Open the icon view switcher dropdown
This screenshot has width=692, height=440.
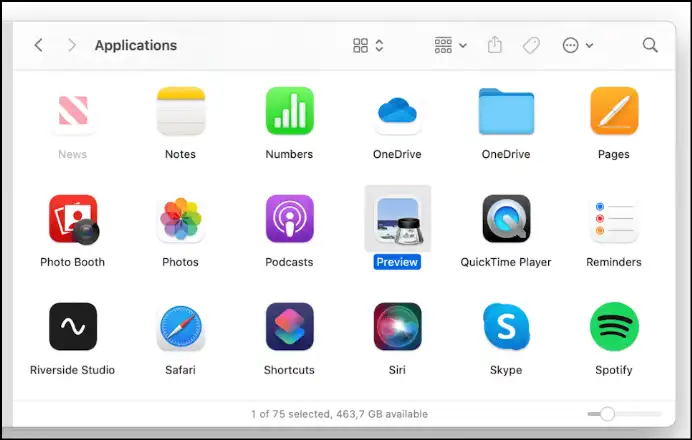(x=368, y=45)
